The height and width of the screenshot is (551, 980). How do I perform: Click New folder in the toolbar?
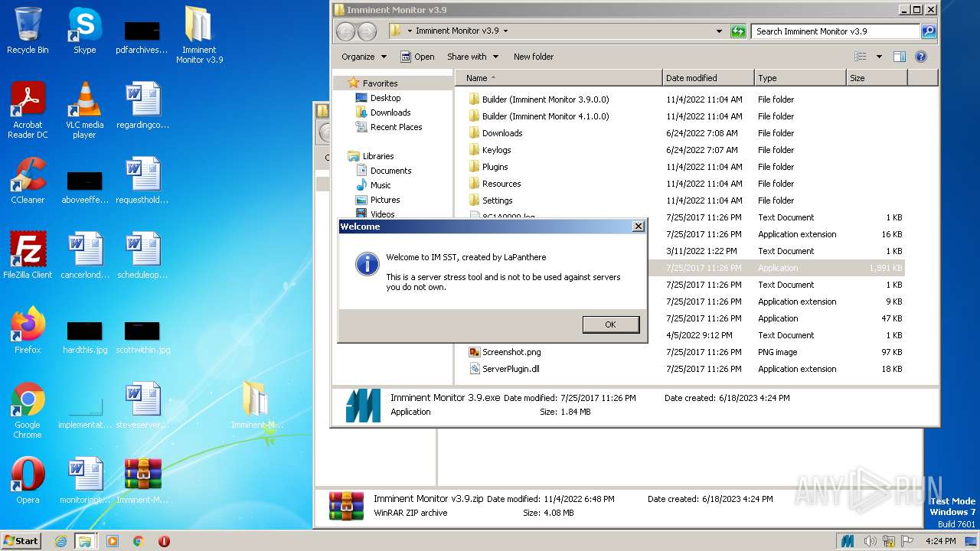click(x=534, y=57)
